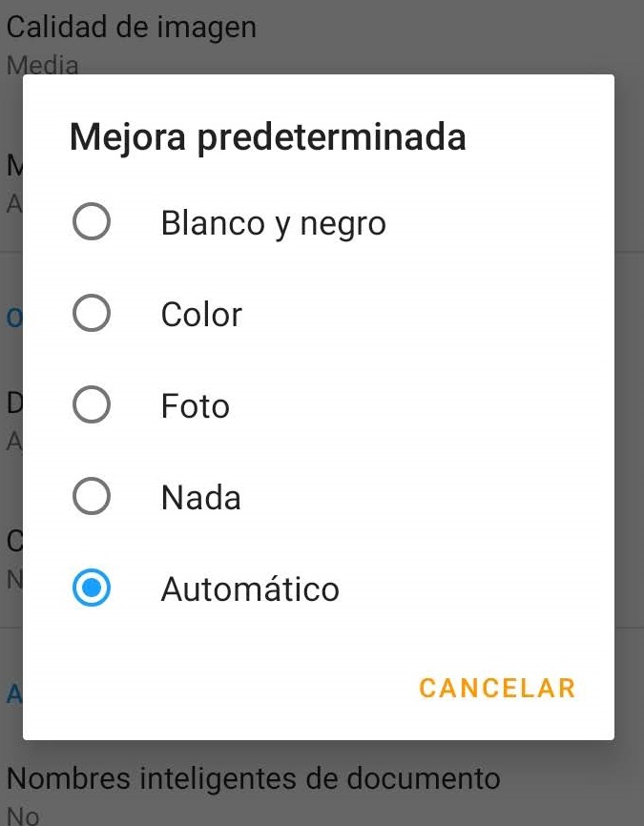
Task: Tap the 'Foto' option label text
Action: (195, 406)
